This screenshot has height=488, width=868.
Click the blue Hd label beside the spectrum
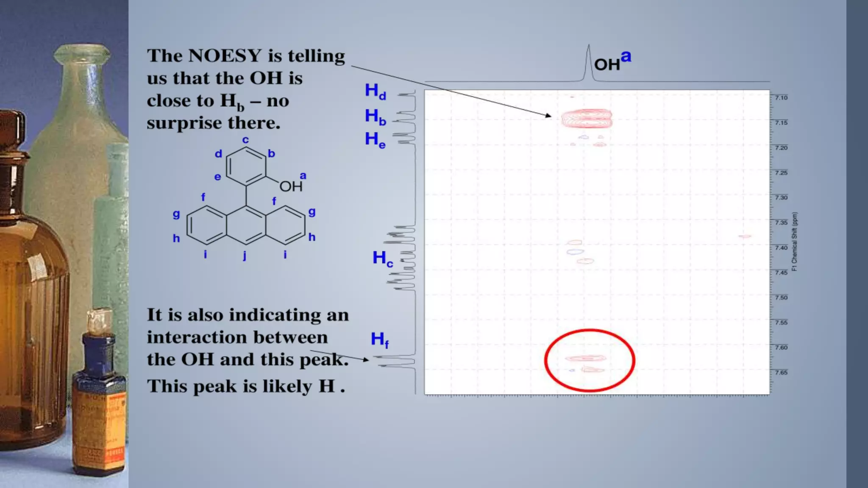[376, 91]
